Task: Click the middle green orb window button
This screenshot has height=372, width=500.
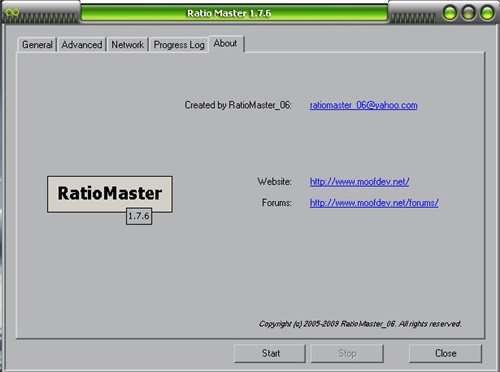Action: pyautogui.click(x=469, y=13)
